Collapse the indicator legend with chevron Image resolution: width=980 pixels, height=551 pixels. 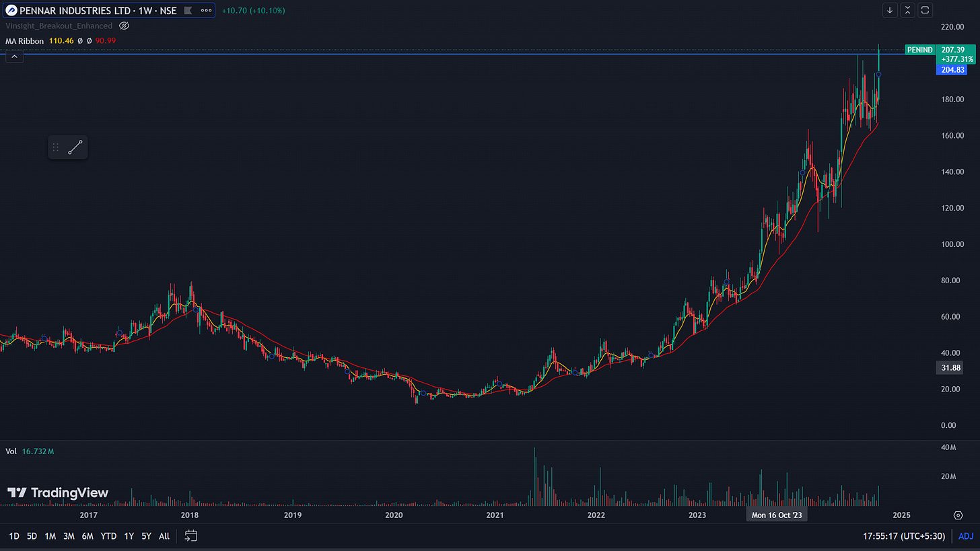coord(14,57)
